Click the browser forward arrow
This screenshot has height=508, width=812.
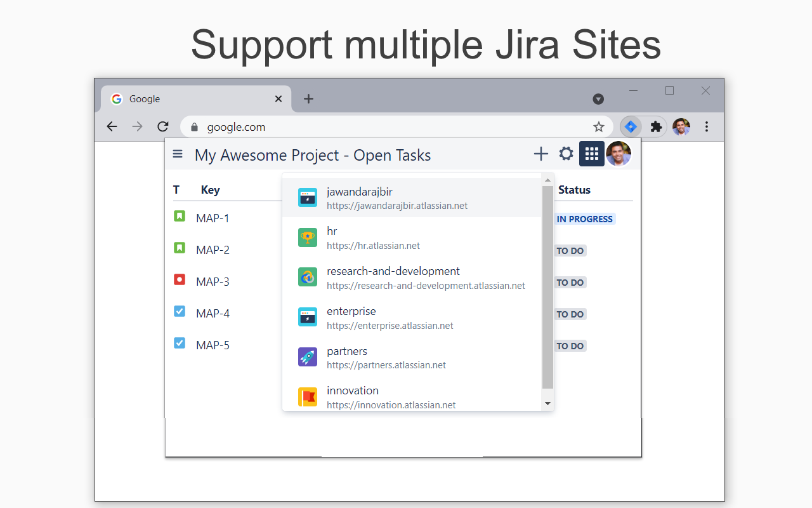pos(138,126)
